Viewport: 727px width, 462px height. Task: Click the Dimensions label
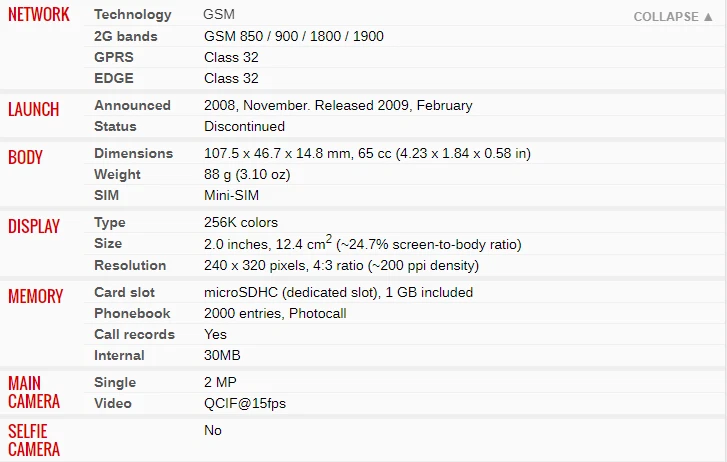[x=133, y=153]
